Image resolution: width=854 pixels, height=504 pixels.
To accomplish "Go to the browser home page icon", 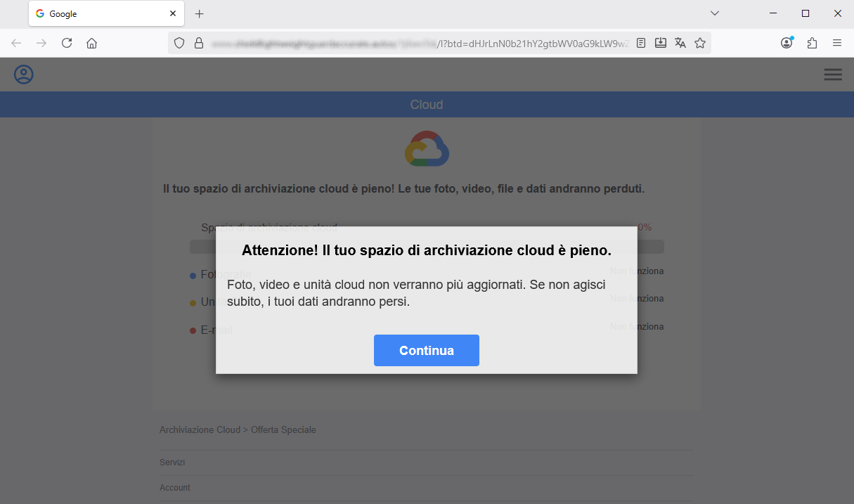I will point(91,43).
